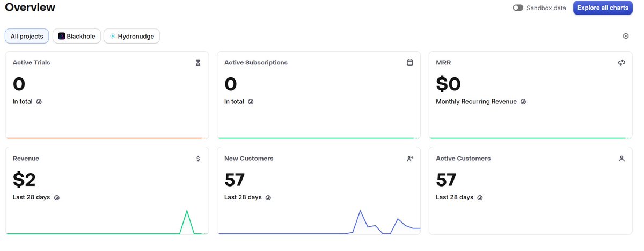Click the Sandbox data label
The width and height of the screenshot is (644, 251).
point(546,8)
